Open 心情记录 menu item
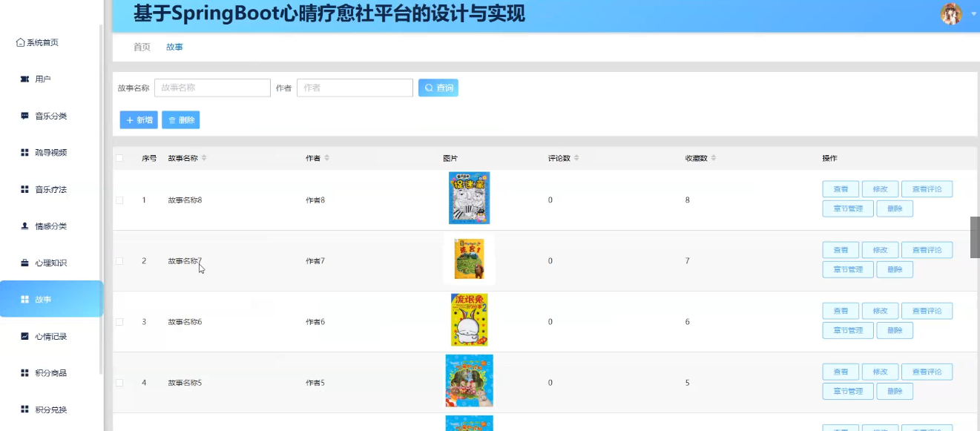 [x=50, y=336]
